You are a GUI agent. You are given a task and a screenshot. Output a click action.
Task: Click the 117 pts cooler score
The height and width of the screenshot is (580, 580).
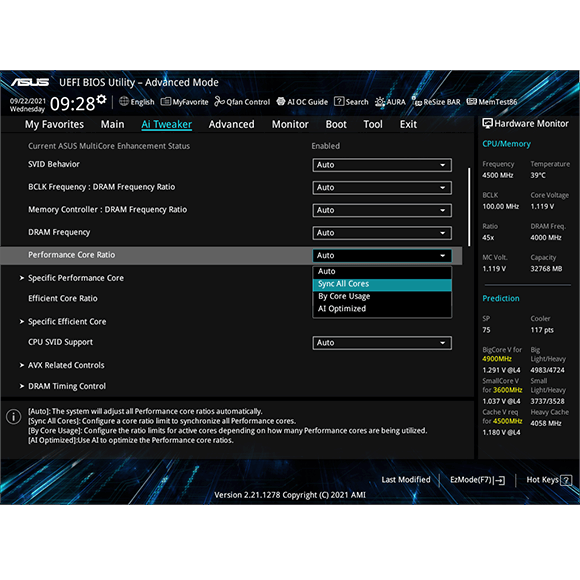(x=542, y=330)
